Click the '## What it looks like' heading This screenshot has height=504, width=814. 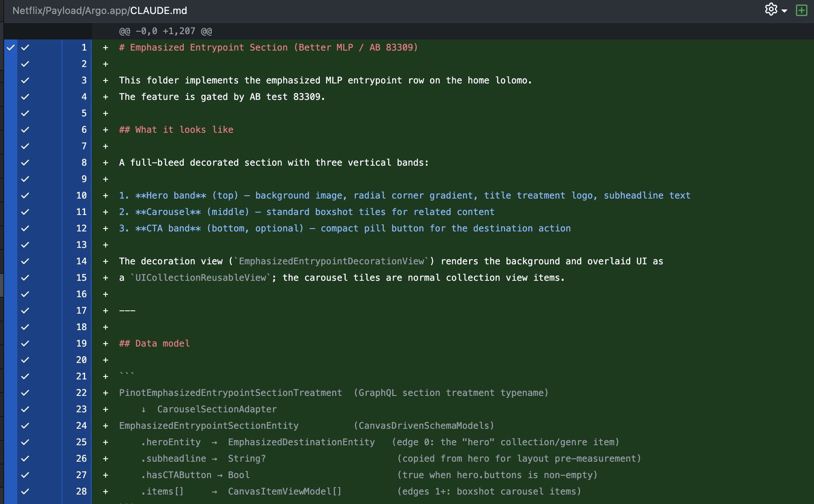point(176,129)
